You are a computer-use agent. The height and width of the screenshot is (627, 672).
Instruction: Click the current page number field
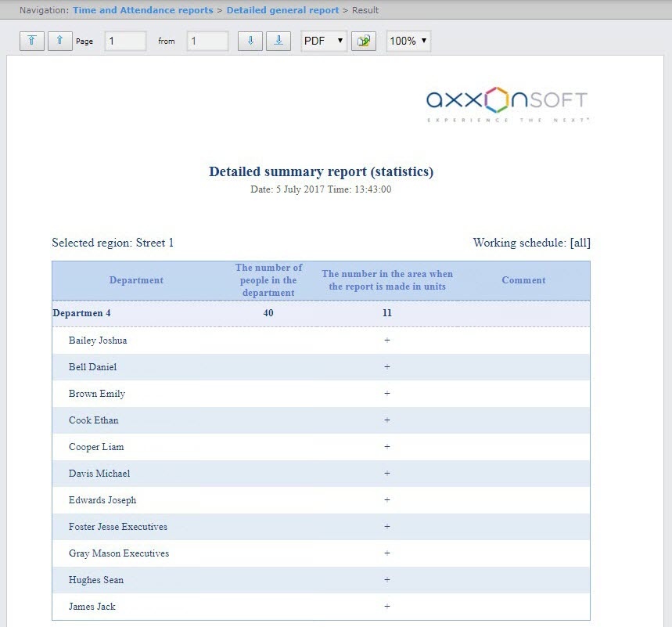click(x=125, y=41)
